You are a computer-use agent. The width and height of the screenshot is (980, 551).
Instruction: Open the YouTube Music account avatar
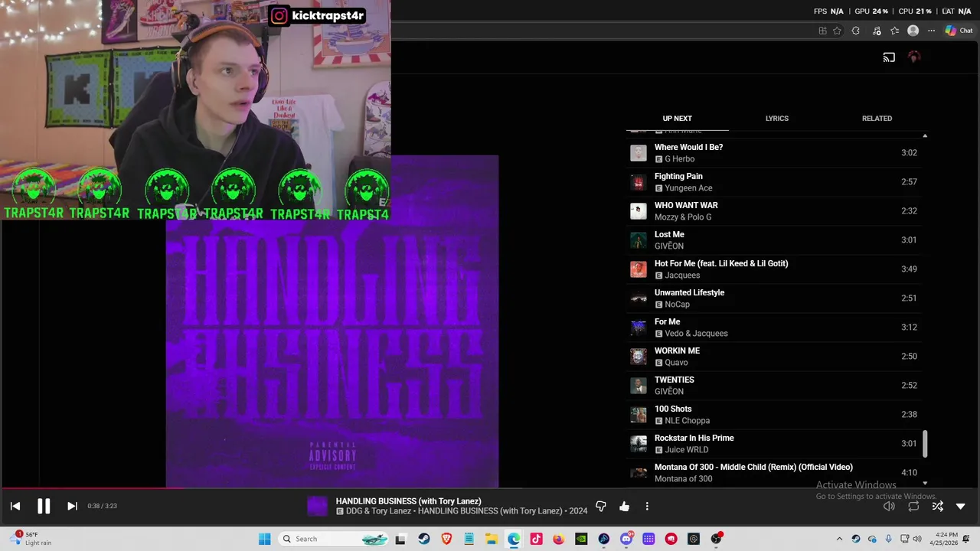tap(913, 57)
